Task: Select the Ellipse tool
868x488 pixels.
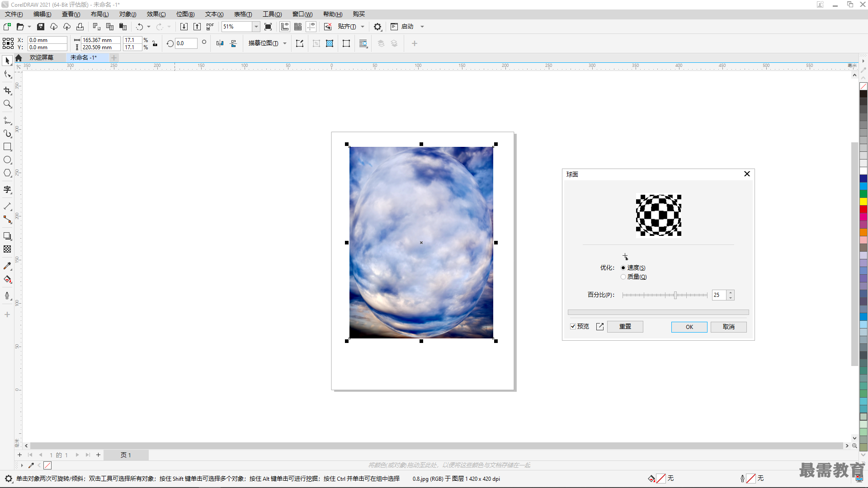Action: click(7, 160)
